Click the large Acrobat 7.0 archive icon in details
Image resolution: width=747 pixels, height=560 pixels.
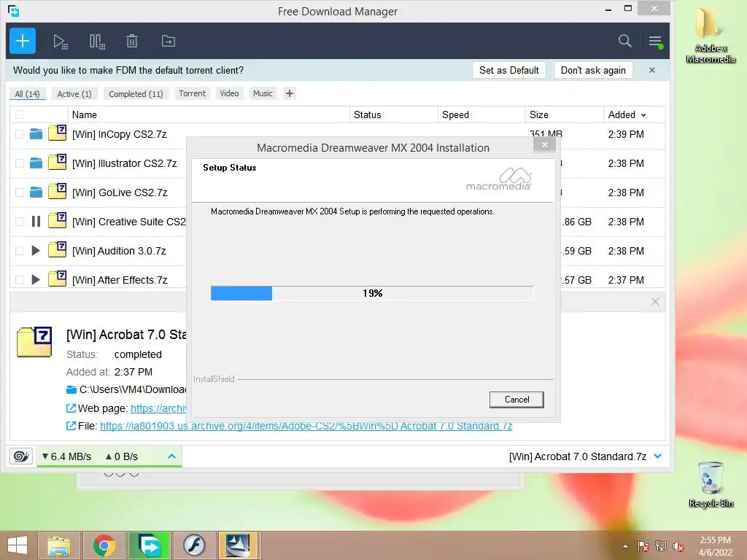click(34, 342)
